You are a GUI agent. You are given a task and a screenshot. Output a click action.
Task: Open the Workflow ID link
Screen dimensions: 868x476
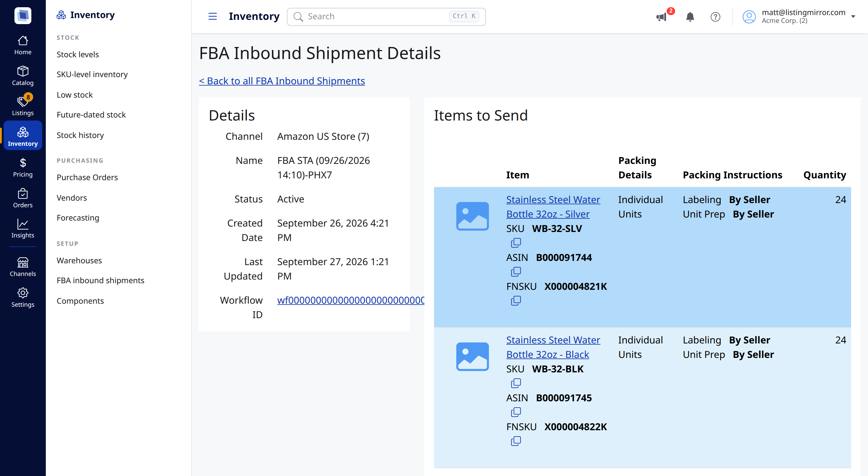(351, 300)
